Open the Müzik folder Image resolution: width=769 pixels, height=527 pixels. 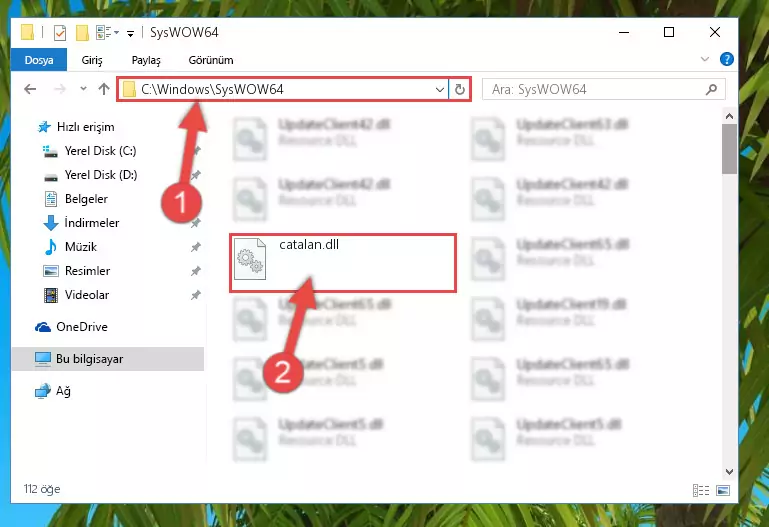(81, 247)
